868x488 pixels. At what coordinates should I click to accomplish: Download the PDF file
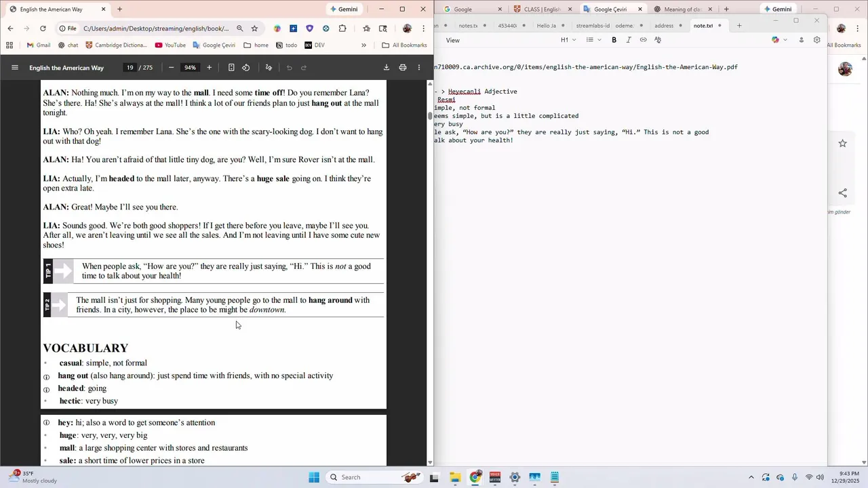386,68
